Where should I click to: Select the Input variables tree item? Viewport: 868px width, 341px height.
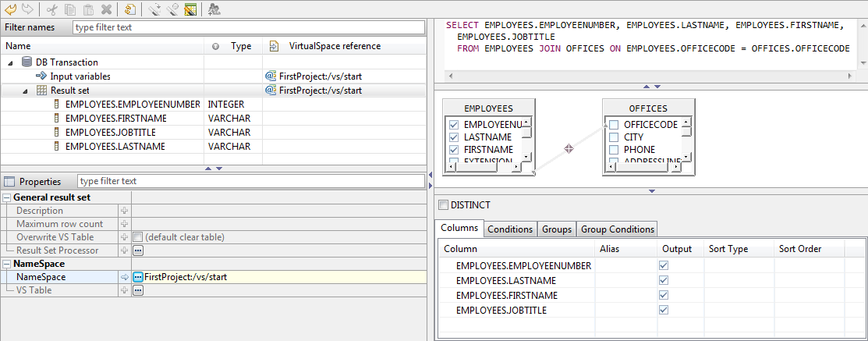pyautogui.click(x=80, y=76)
